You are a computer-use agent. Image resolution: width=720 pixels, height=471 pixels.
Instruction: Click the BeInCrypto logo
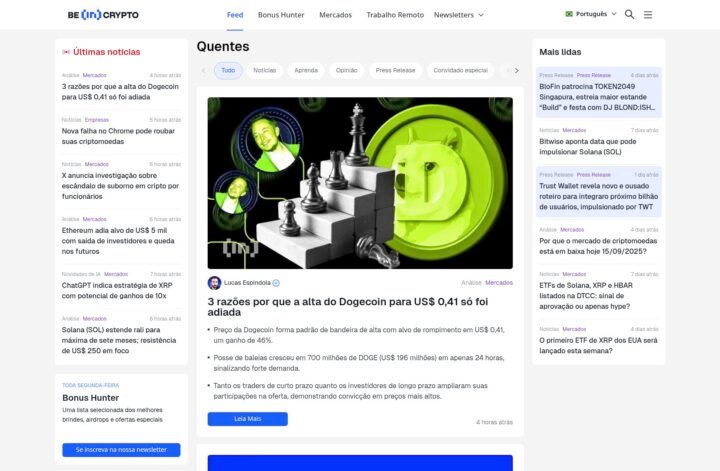103,15
